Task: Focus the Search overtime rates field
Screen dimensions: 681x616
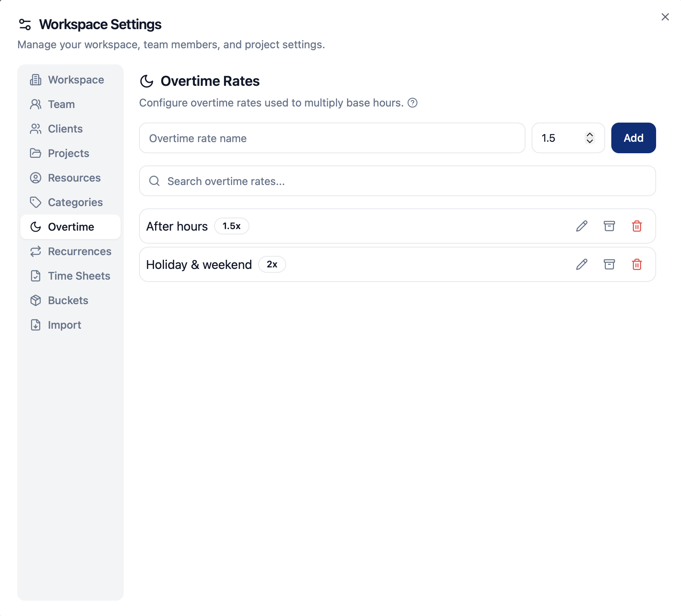Action: click(x=397, y=181)
